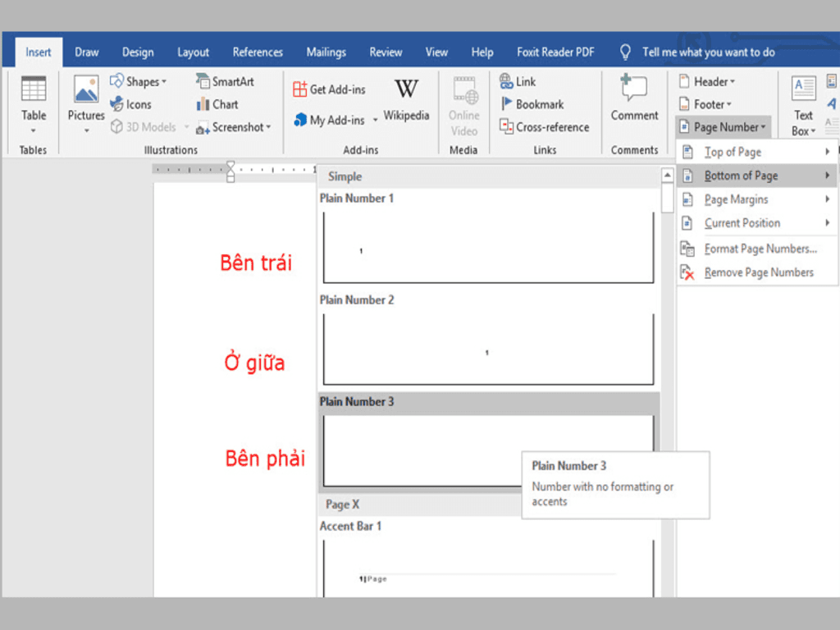Click the SmartArt icon
This screenshot has width=840, height=630.
pyautogui.click(x=203, y=81)
